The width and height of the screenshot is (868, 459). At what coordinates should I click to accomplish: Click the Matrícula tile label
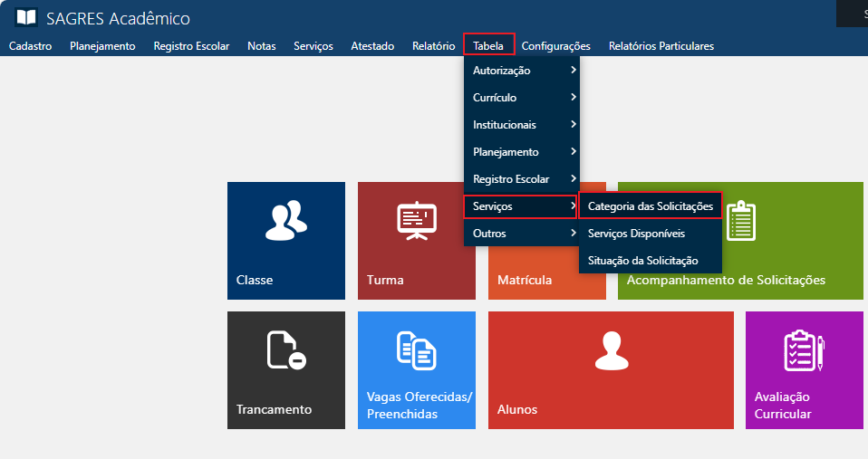tap(525, 281)
